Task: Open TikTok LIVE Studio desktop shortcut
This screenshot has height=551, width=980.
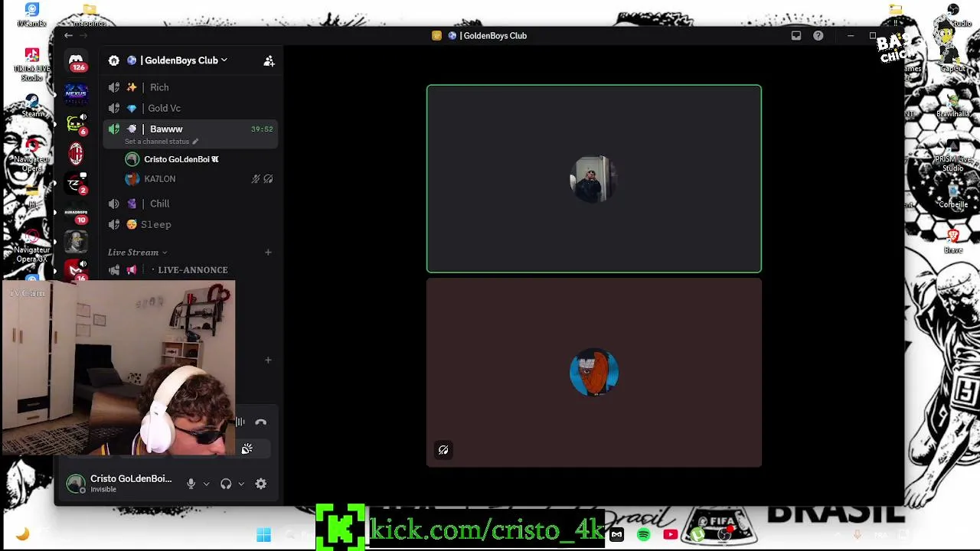Action: point(32,64)
